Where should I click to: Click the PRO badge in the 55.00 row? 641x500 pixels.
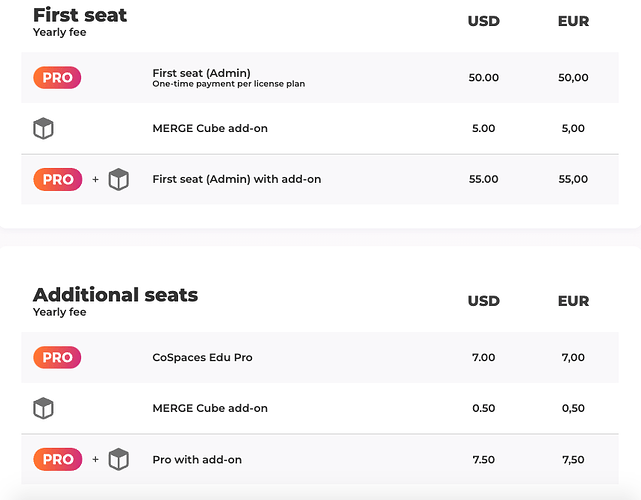(57, 180)
